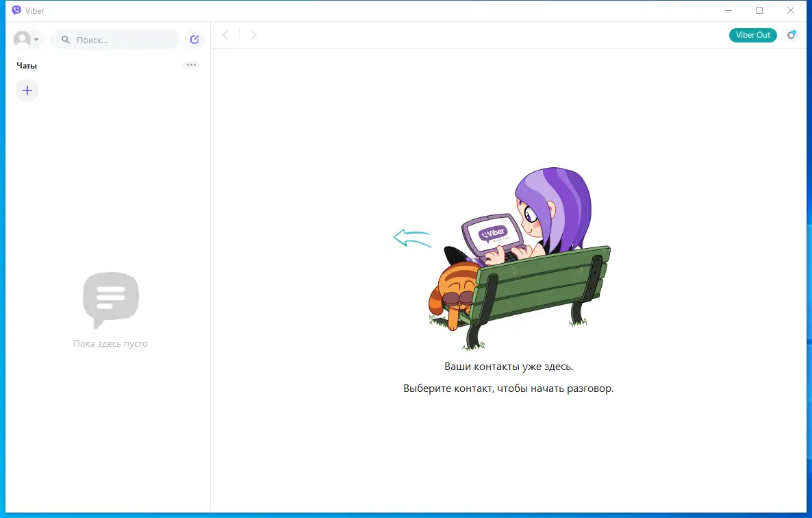The height and width of the screenshot is (518, 812).
Task: Click the back navigation arrow
Action: coord(225,35)
